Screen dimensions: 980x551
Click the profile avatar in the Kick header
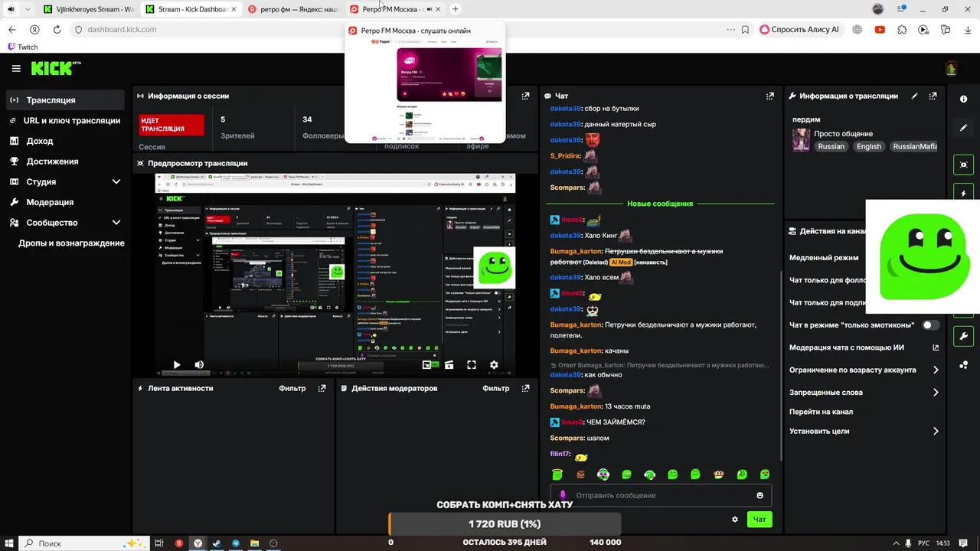click(951, 69)
